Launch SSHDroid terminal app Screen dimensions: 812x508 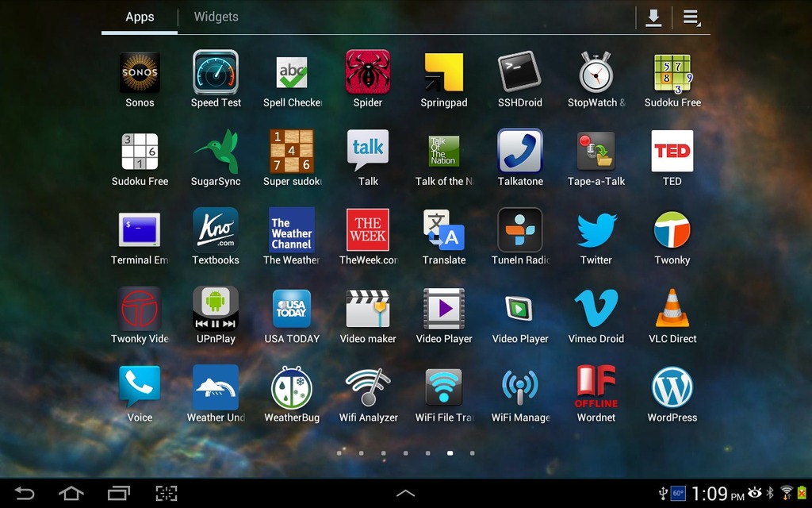[520, 80]
